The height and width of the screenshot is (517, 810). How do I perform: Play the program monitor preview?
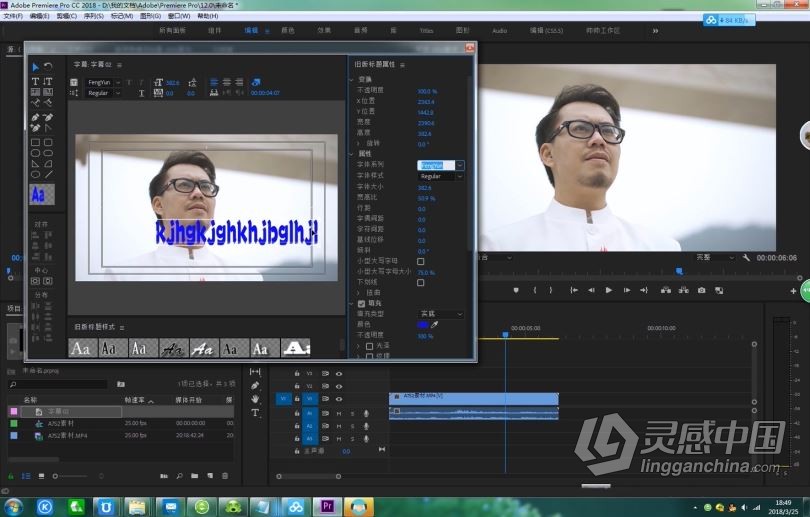tap(609, 290)
